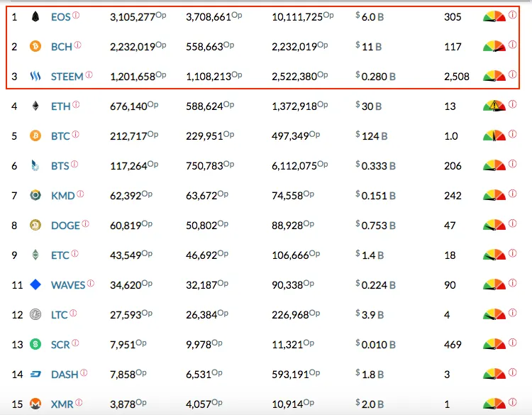Select ETC value 106,666 Op
Image resolution: width=532 pixels, height=415 pixels.
pos(296,255)
